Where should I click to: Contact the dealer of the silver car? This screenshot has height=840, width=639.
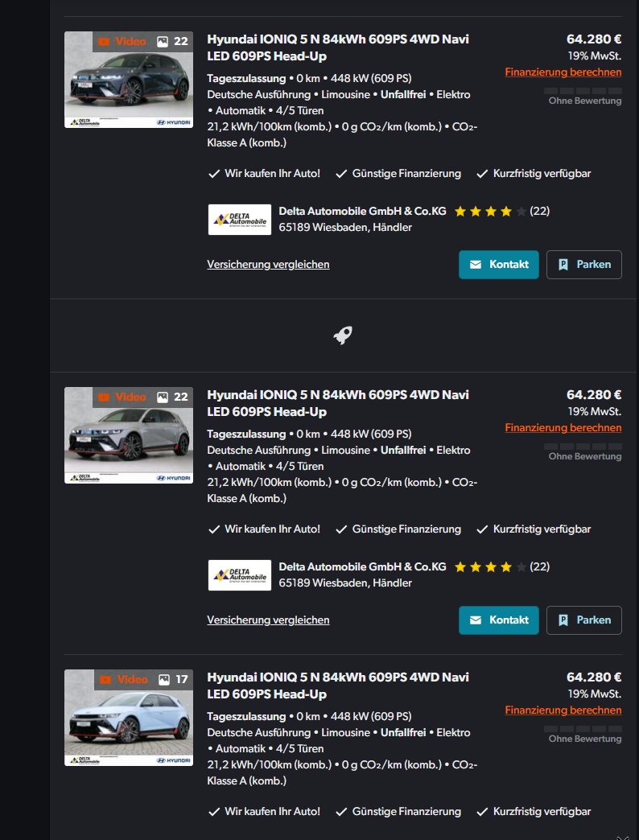(499, 620)
